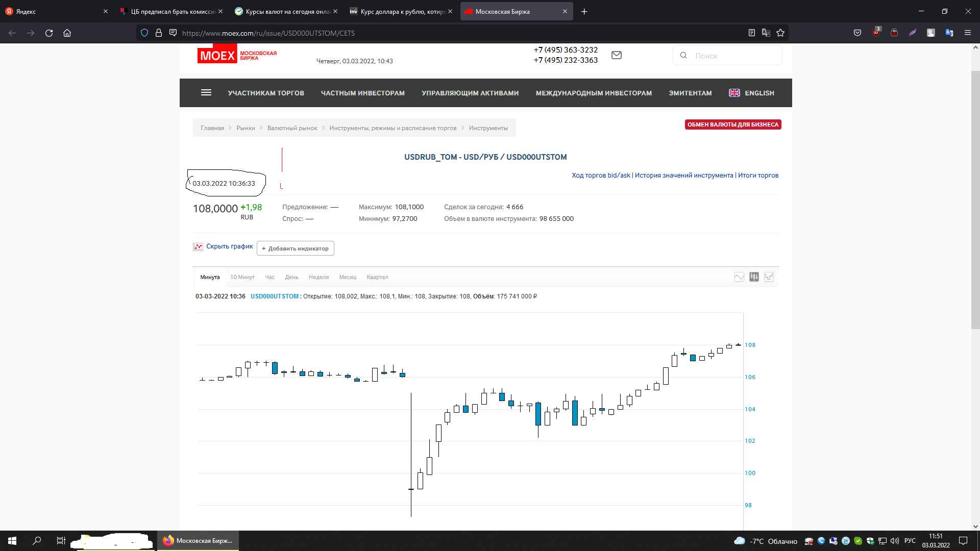Open the -7°C Облачно weather widget

pyautogui.click(x=765, y=541)
